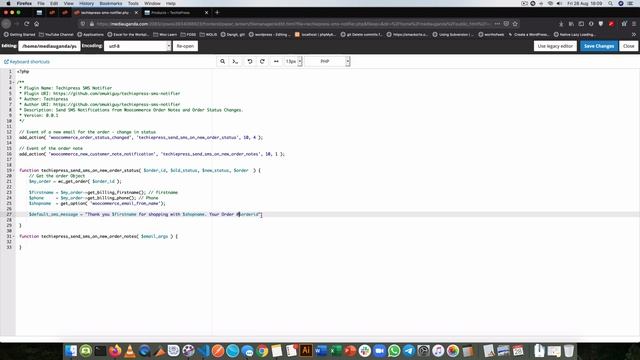Open Microsoft Excel from the dock
Image resolution: width=640 pixels, height=360 pixels.
click(336, 351)
